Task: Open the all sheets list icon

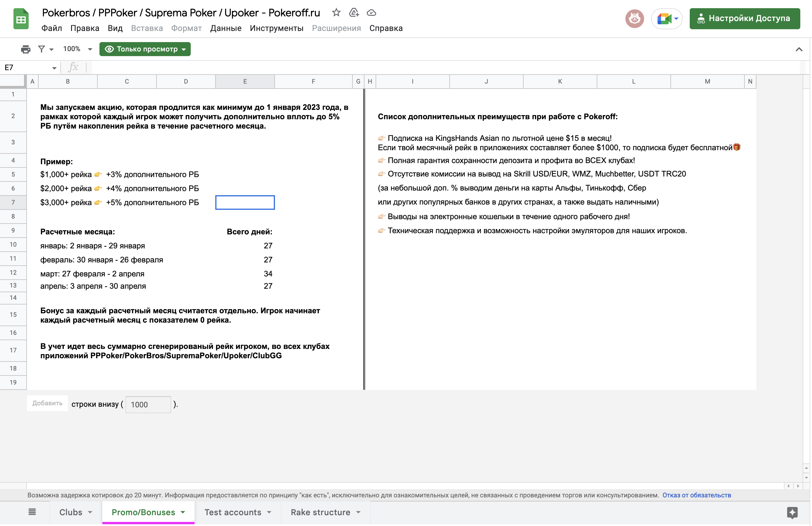Action: 32,512
